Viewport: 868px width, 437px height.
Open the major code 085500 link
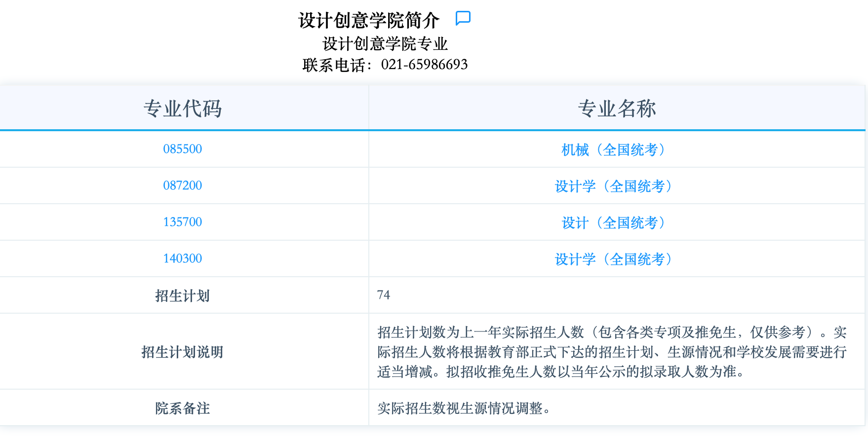(183, 149)
